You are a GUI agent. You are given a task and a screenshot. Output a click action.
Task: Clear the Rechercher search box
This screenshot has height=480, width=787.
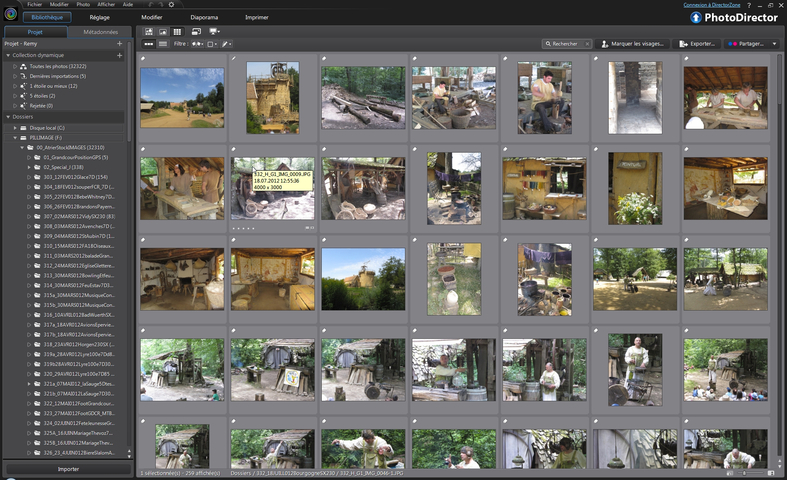[588, 44]
